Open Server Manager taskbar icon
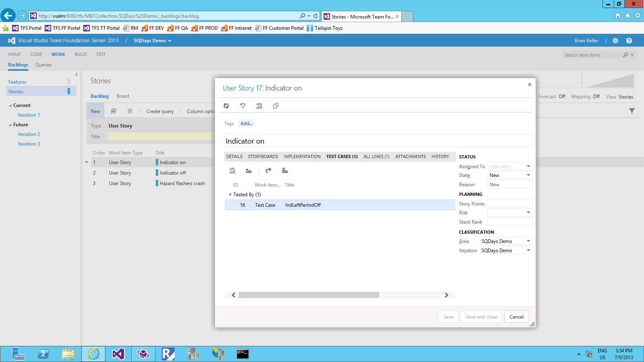644x362 pixels. click(19, 354)
